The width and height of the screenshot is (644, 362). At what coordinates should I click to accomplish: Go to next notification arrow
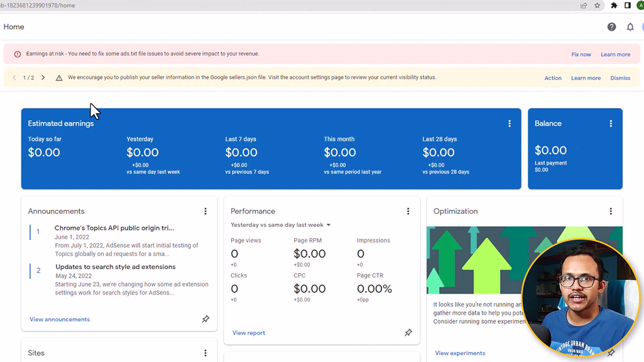click(43, 77)
